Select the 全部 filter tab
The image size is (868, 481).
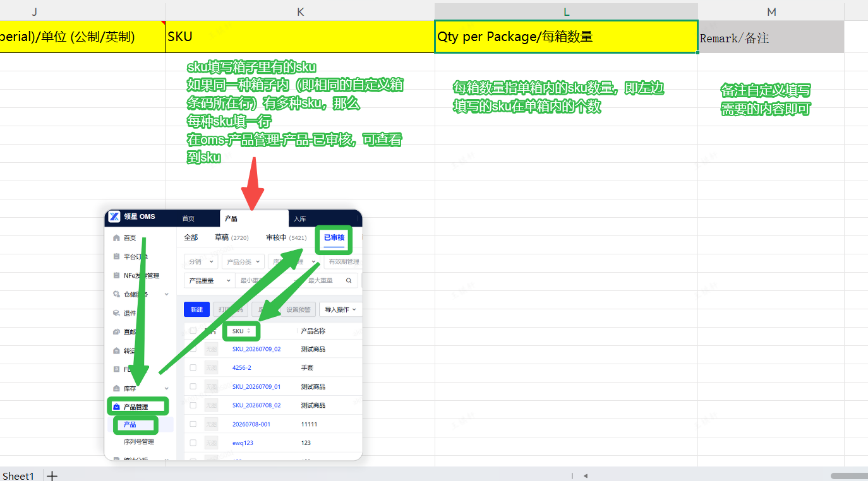click(x=191, y=237)
